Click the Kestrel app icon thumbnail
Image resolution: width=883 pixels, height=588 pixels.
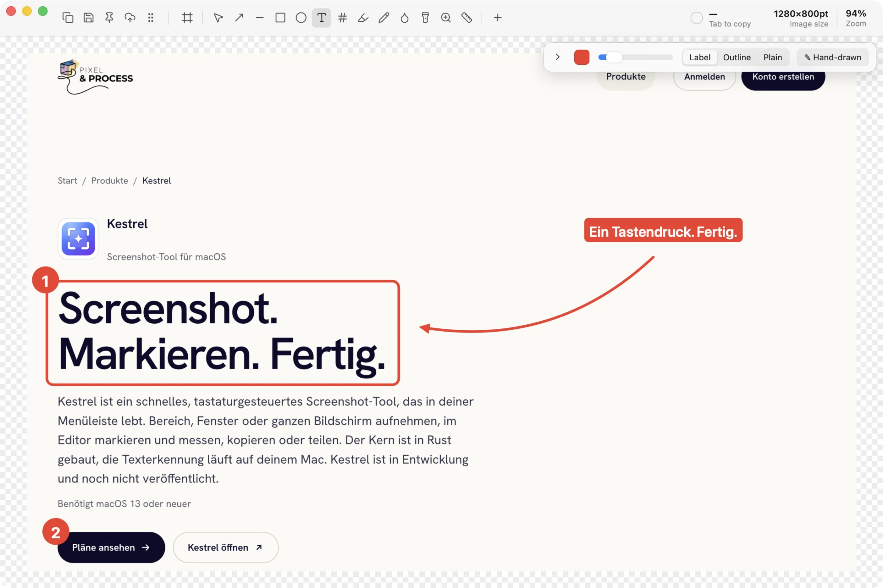[78, 239]
